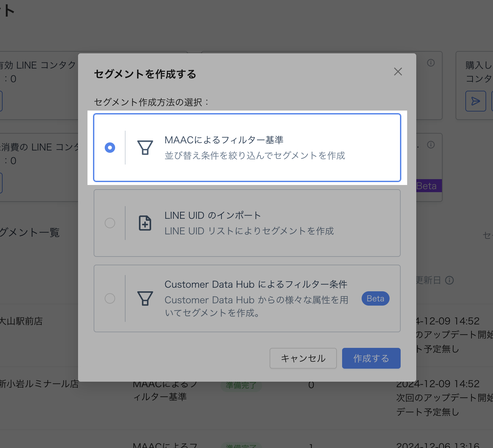Click the MAACによるフィルター基準 option title
This screenshot has width=493, height=448.
[224, 140]
